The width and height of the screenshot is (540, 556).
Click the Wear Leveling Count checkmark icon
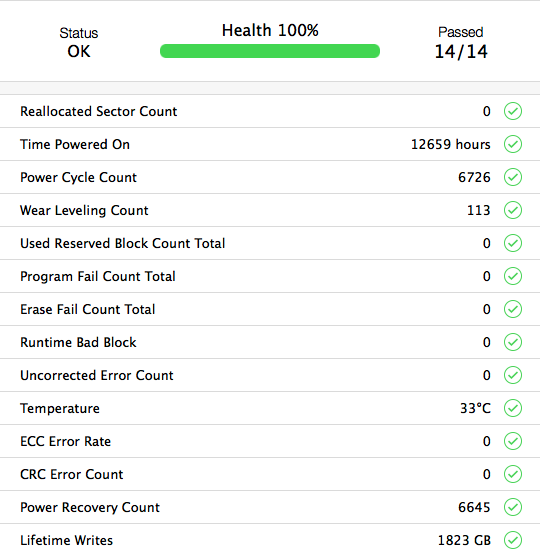[513, 210]
